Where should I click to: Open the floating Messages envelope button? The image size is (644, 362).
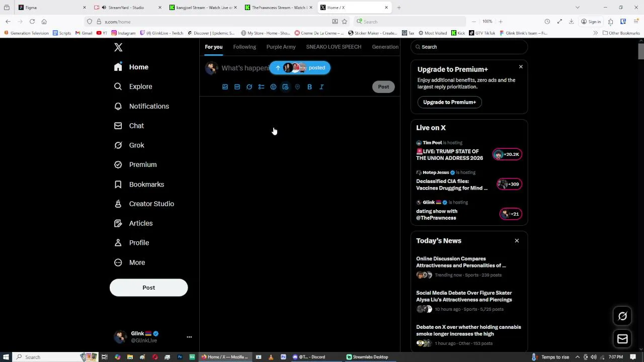(622, 339)
